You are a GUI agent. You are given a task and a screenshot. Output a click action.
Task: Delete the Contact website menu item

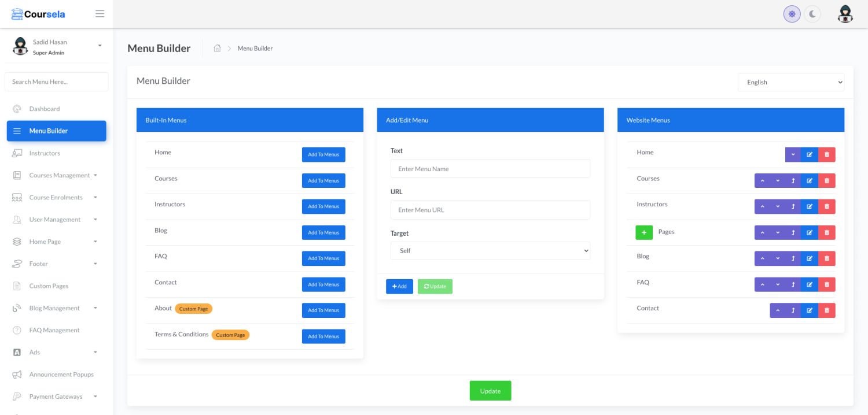826,310
